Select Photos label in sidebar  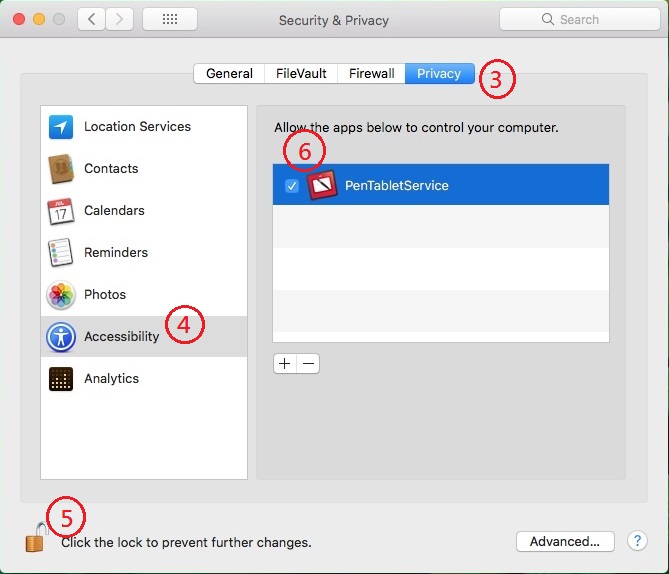[105, 294]
